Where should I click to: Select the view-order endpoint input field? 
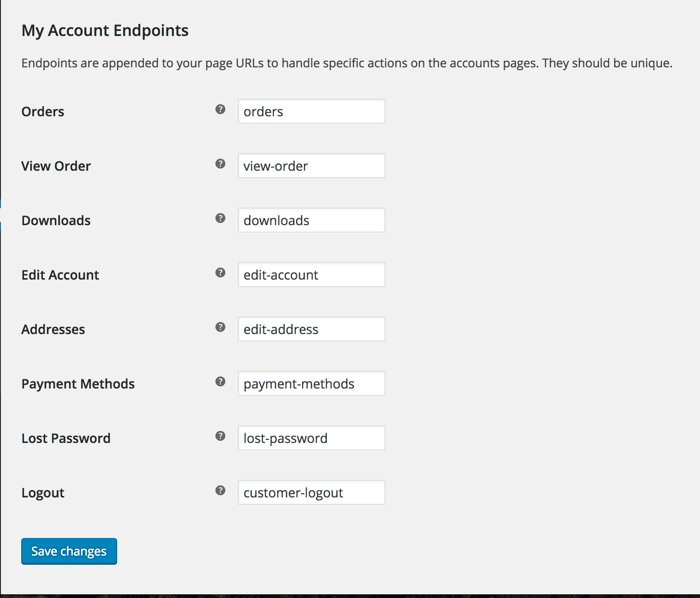[311, 166]
